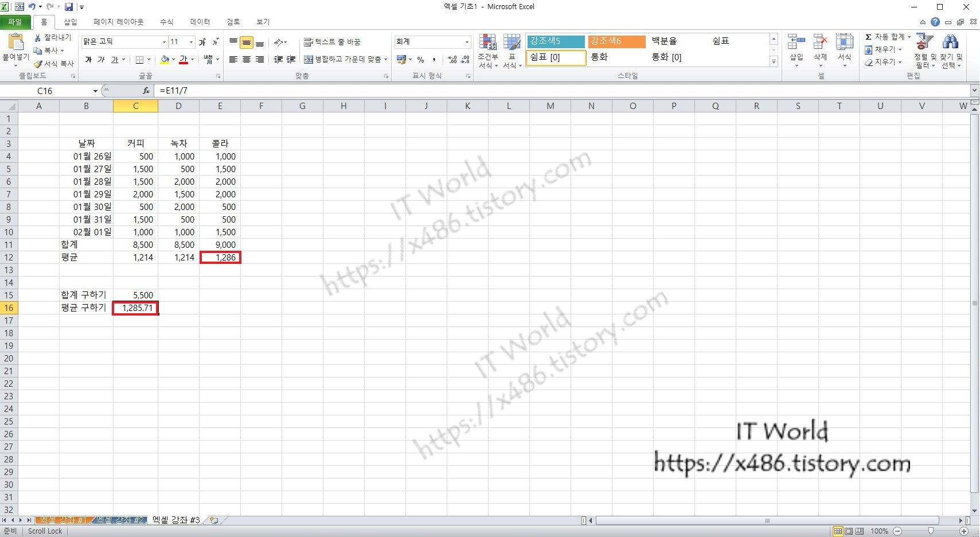Screen dimensions: 980x537
Task: Open the 파일 tab
Action: pos(15,22)
